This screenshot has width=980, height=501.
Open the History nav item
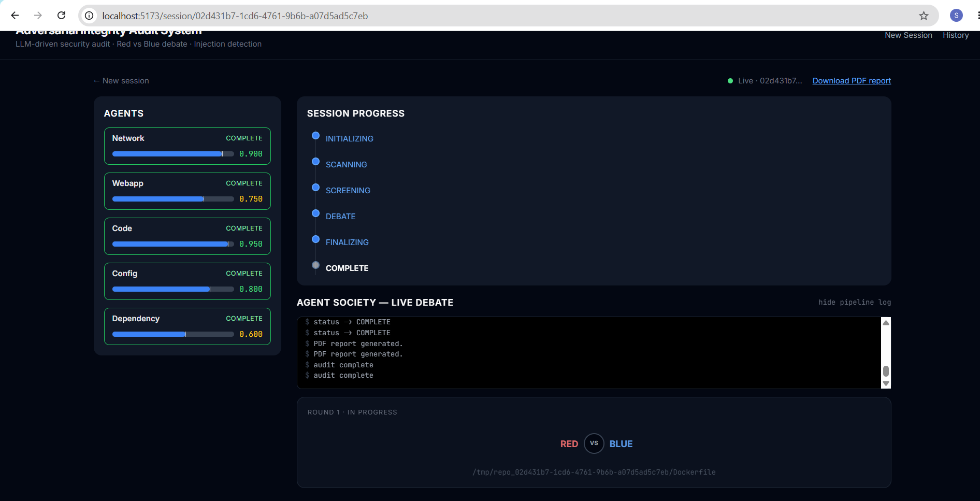point(956,35)
